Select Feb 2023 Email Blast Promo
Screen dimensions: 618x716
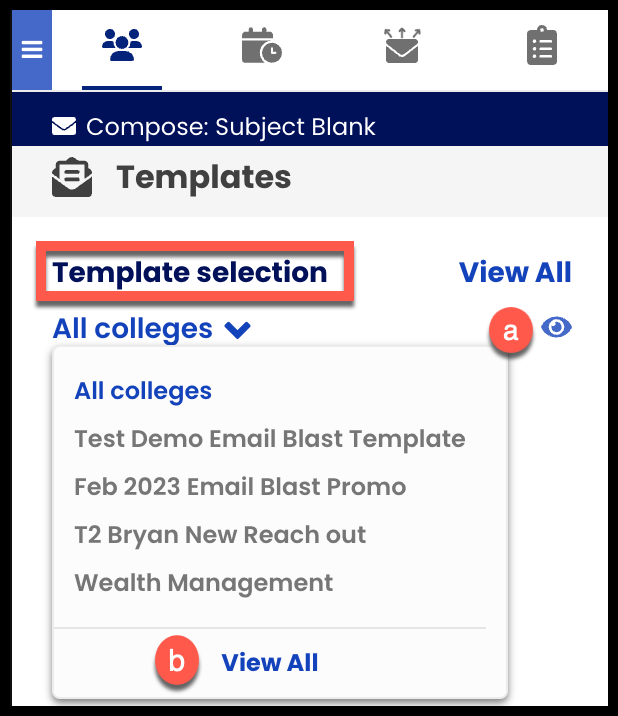[x=240, y=487]
